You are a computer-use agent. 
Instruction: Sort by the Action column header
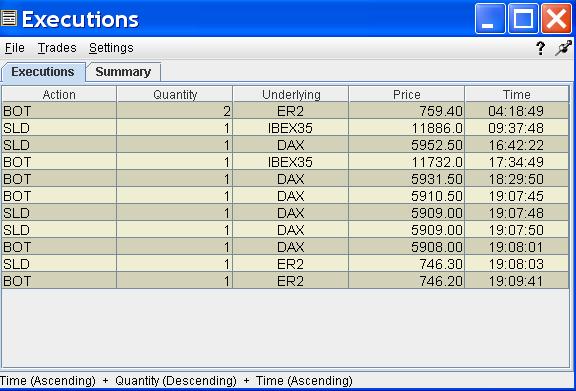coord(59,94)
